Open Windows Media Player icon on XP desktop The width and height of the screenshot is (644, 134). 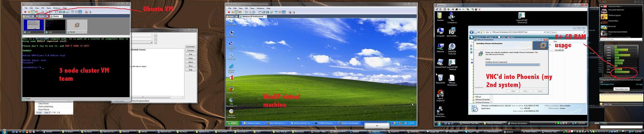coord(231,114)
